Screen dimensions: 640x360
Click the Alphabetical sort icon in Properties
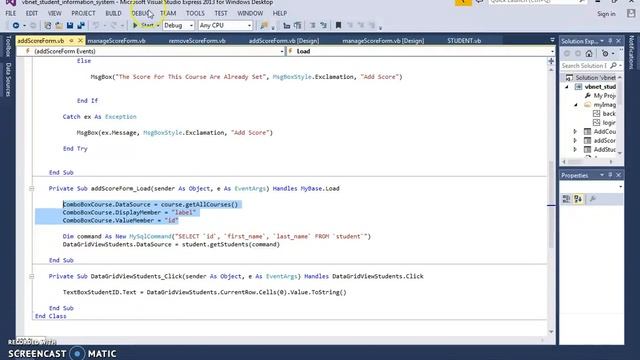coord(578,199)
